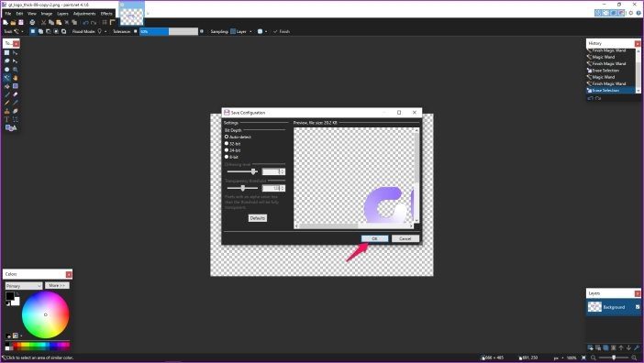Open the Adjustments menu
Image resolution: width=644 pixels, height=363 pixels.
[84, 14]
